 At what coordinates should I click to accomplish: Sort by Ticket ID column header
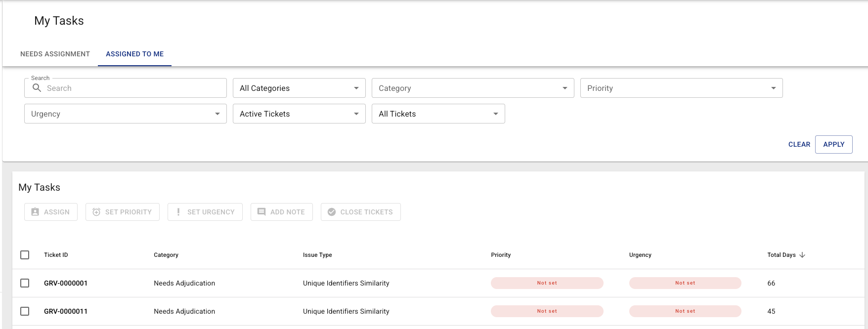(x=56, y=255)
